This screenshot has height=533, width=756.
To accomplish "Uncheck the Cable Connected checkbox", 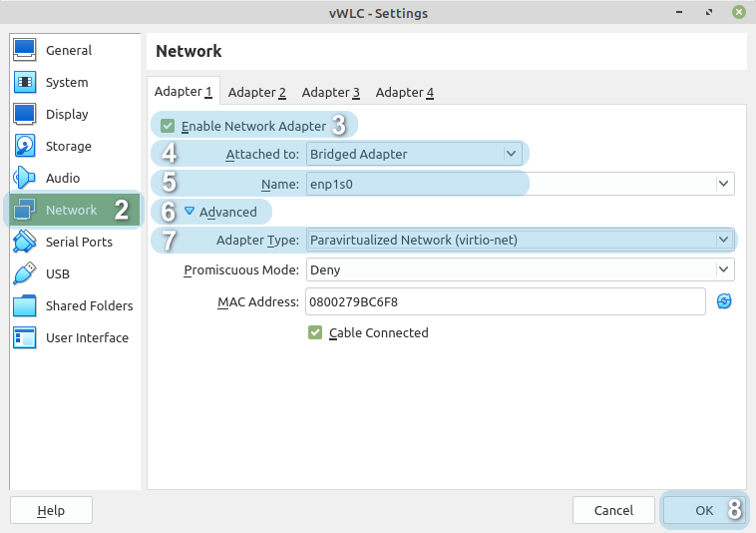I will 315,332.
